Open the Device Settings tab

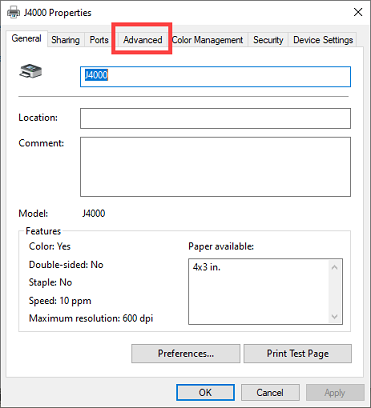pyautogui.click(x=323, y=40)
